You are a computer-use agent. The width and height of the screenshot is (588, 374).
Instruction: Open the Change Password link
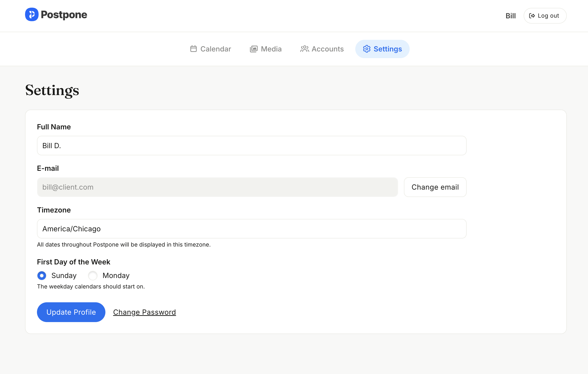point(144,312)
